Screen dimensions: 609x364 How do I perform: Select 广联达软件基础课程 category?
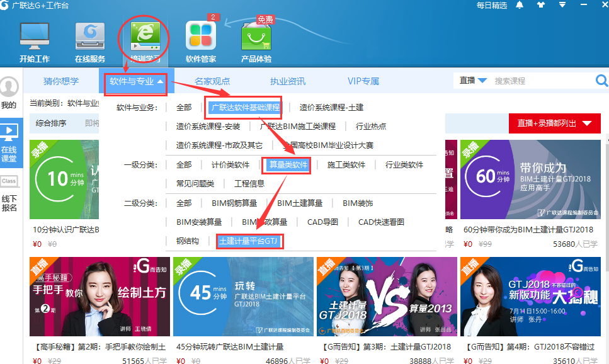[x=246, y=107]
